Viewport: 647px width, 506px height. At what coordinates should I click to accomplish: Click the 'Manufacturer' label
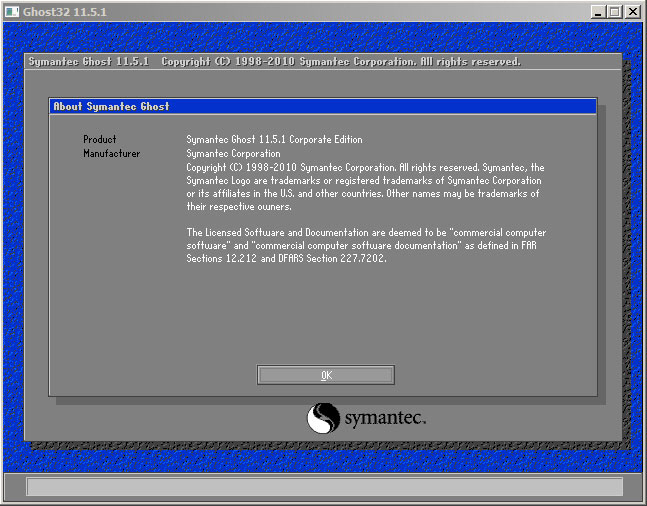[111, 154]
